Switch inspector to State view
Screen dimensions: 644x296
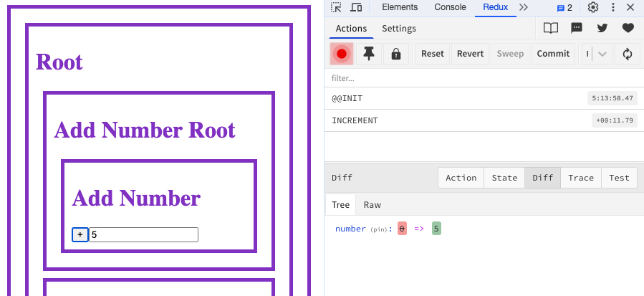[504, 178]
